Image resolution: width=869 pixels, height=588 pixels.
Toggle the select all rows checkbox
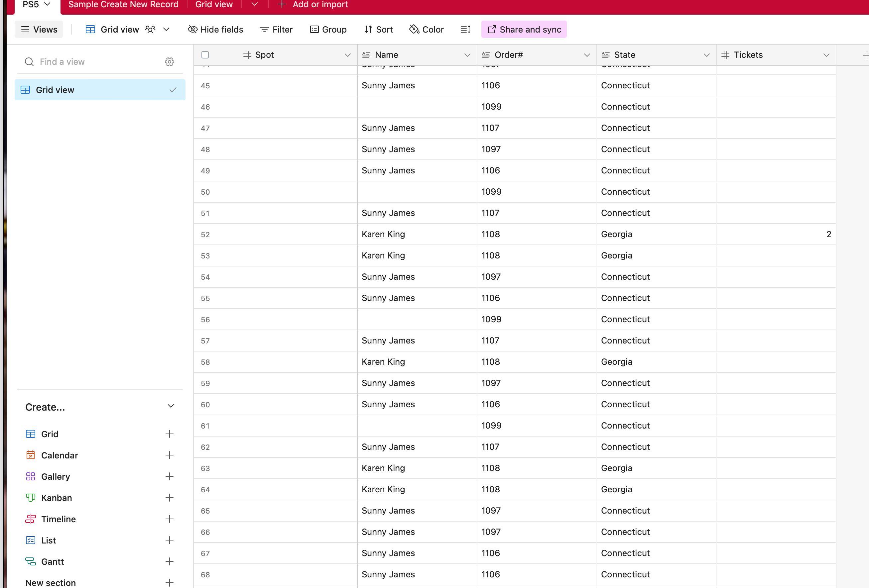(x=205, y=55)
